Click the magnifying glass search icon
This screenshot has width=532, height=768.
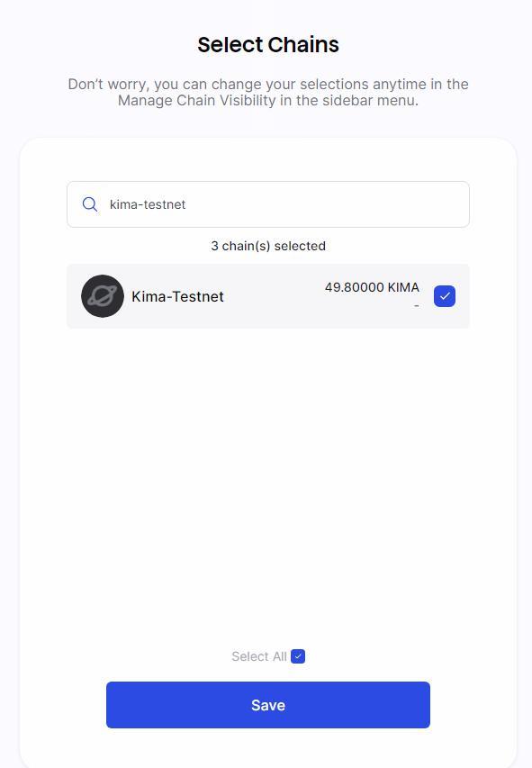[x=90, y=204]
